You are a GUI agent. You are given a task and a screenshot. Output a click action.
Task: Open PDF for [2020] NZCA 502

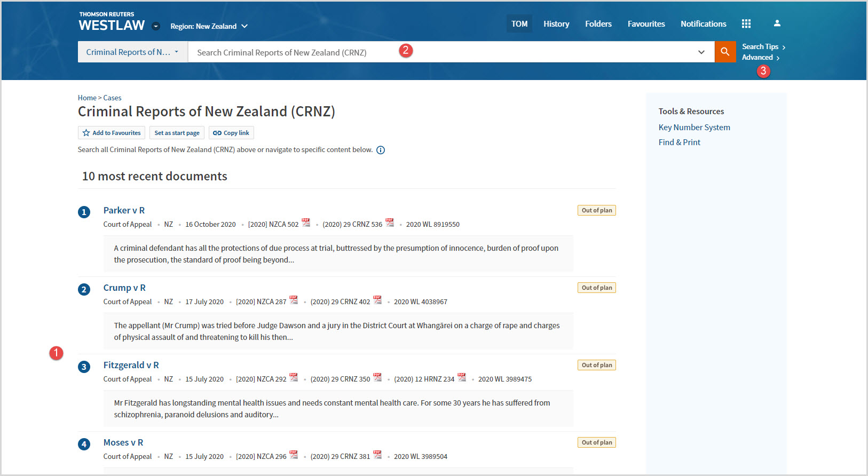tap(306, 223)
